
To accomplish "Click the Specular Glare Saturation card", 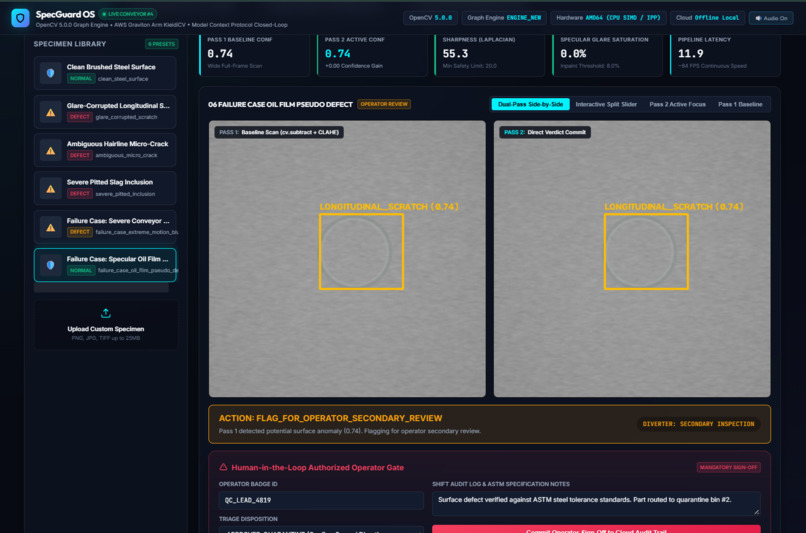I will tap(608, 55).
